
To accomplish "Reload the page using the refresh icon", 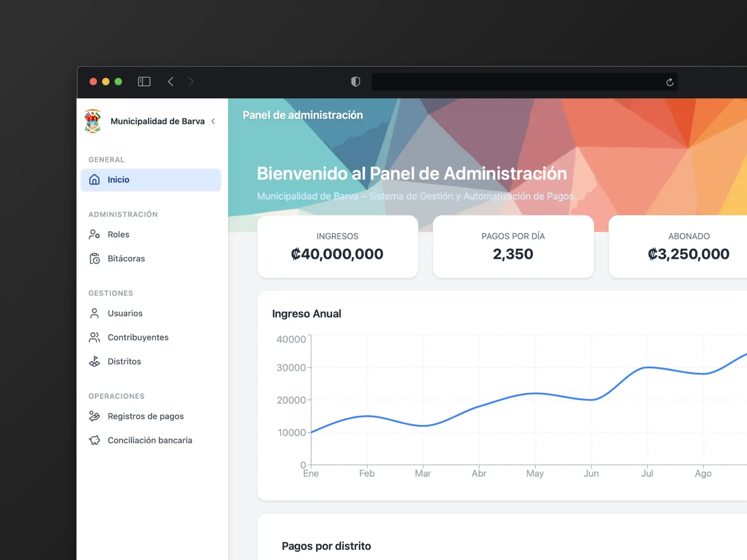I will point(670,82).
